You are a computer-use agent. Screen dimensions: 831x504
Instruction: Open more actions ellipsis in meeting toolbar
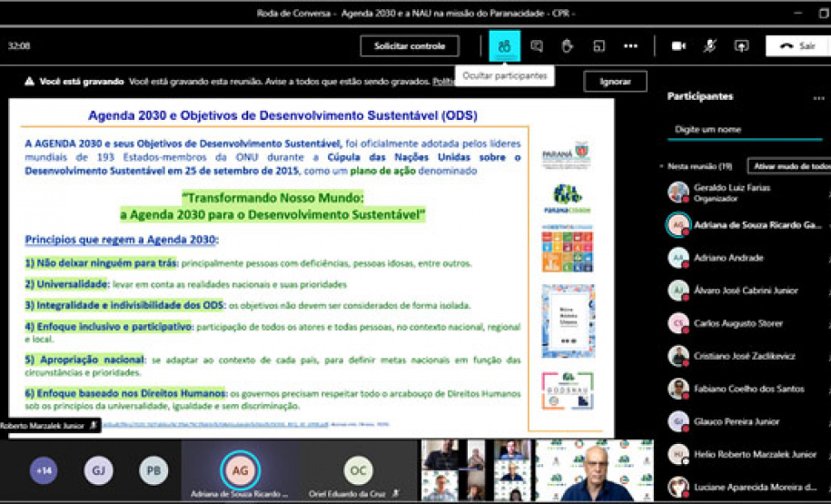click(x=630, y=45)
